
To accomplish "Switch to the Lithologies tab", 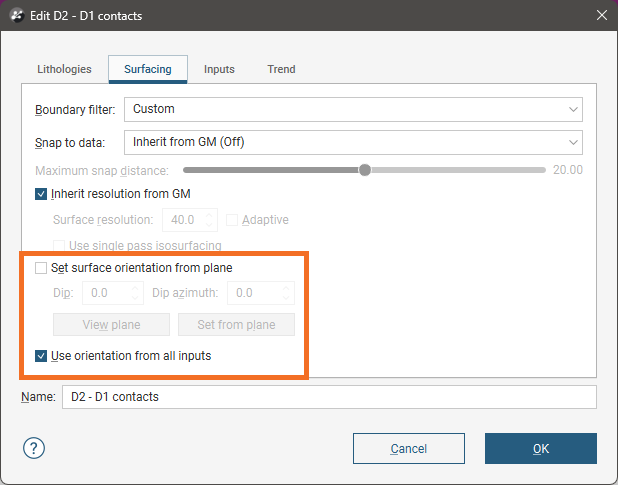I will pyautogui.click(x=64, y=69).
